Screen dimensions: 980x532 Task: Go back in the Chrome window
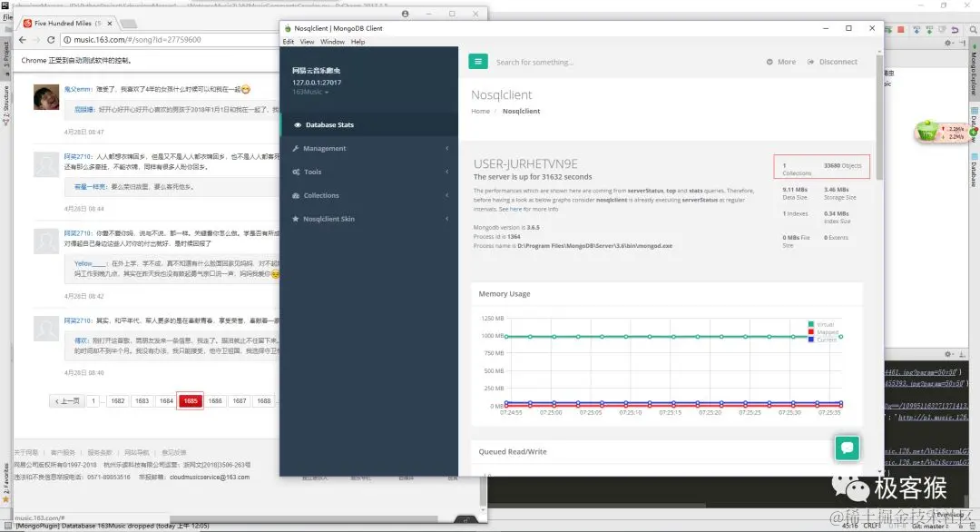pos(23,39)
